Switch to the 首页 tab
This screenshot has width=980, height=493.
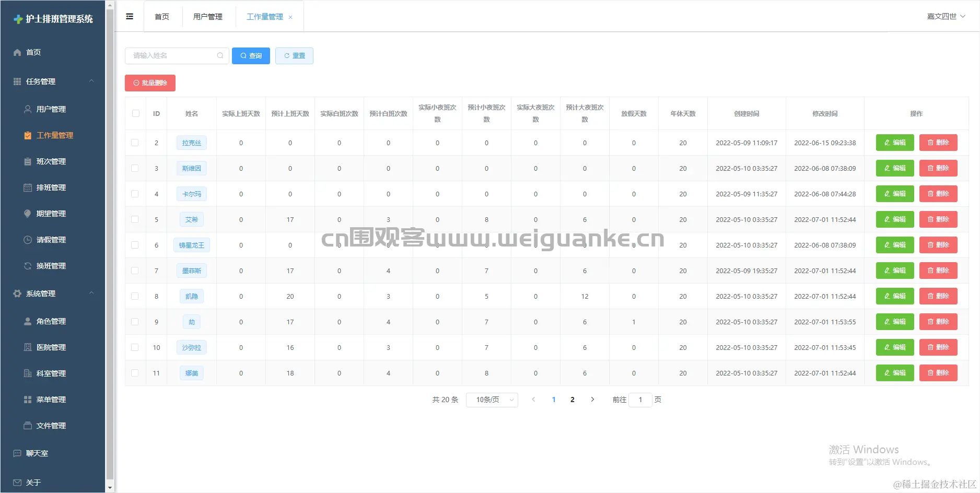(162, 17)
